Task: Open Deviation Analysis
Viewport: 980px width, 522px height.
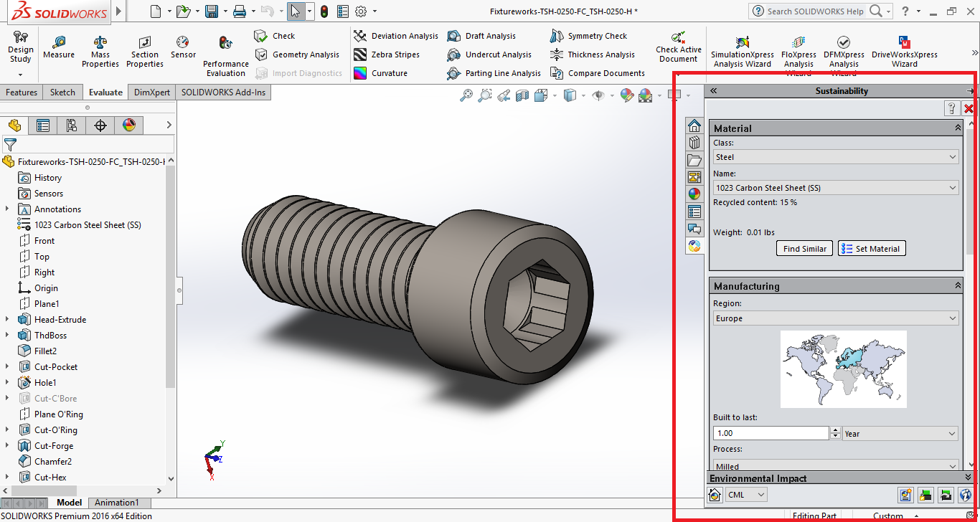Action: pos(396,36)
